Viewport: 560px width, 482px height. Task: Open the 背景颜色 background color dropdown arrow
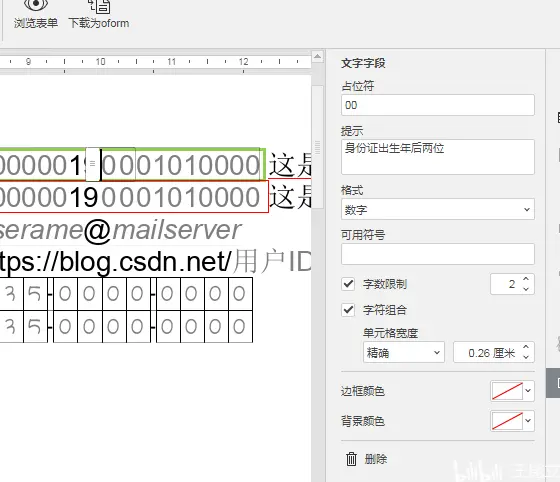point(528,421)
